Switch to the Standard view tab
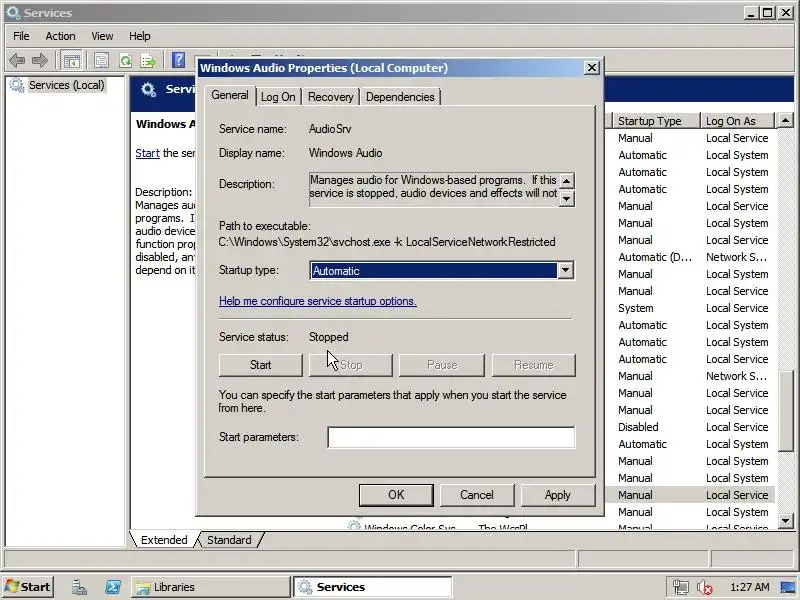This screenshot has width=800, height=600. [x=229, y=540]
